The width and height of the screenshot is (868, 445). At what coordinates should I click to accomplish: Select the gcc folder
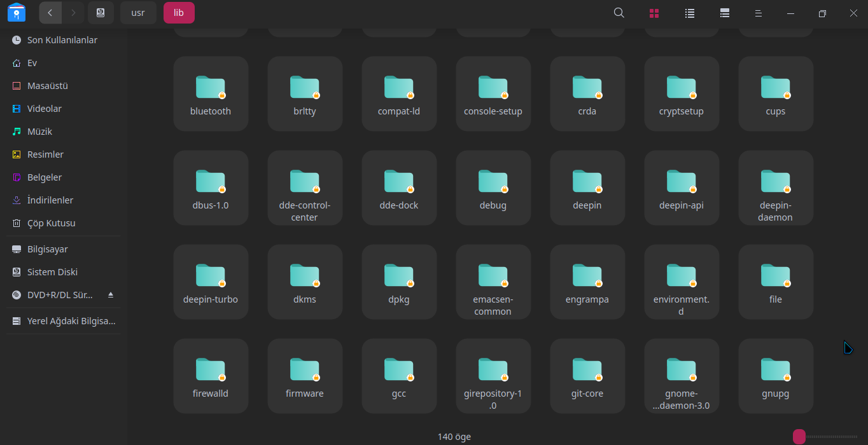(x=399, y=376)
